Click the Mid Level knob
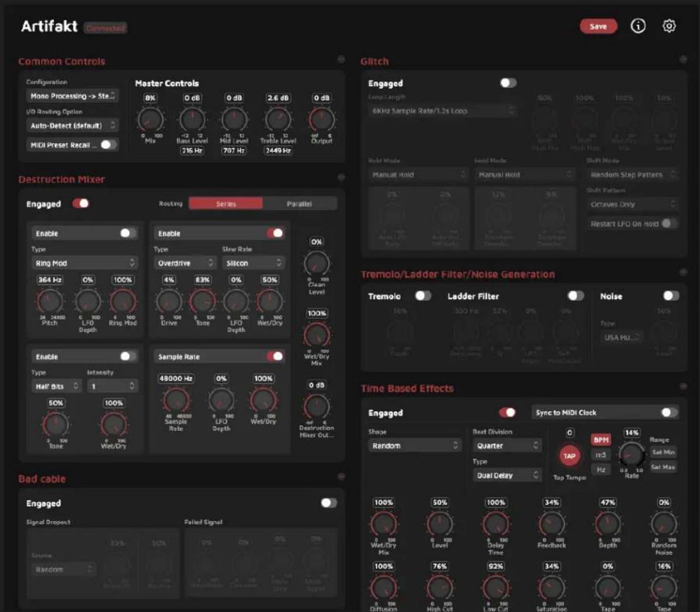This screenshot has height=612, width=700. click(x=234, y=120)
